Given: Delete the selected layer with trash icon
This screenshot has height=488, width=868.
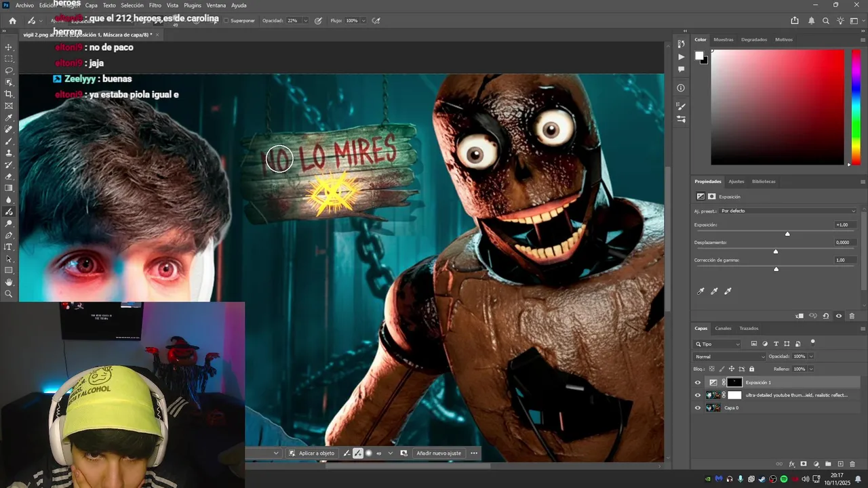Looking at the screenshot, I should click(852, 464).
